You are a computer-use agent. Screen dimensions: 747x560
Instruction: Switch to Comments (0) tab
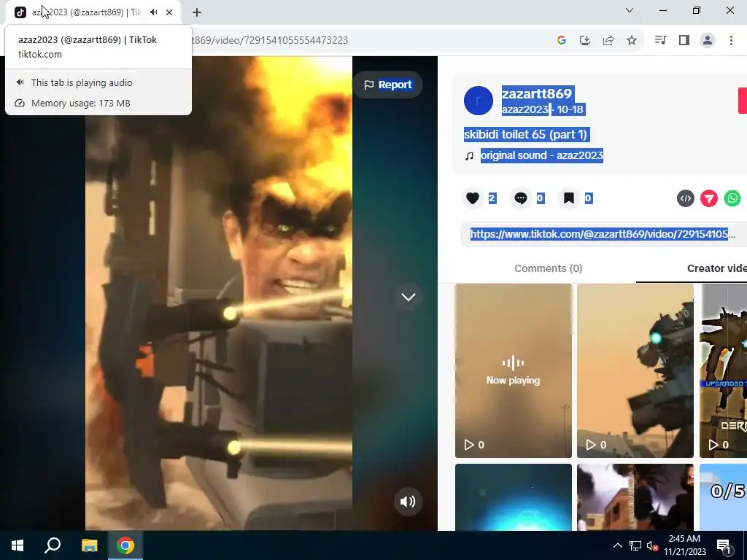pyautogui.click(x=549, y=268)
